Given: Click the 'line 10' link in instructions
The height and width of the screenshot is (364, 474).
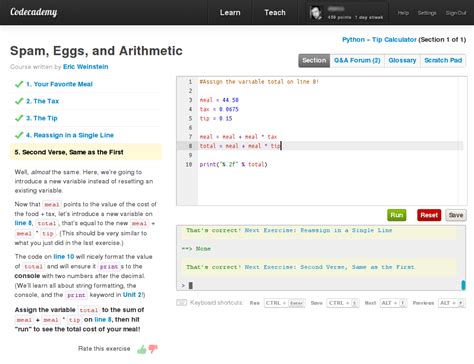Looking at the screenshot, I should pos(64,257).
